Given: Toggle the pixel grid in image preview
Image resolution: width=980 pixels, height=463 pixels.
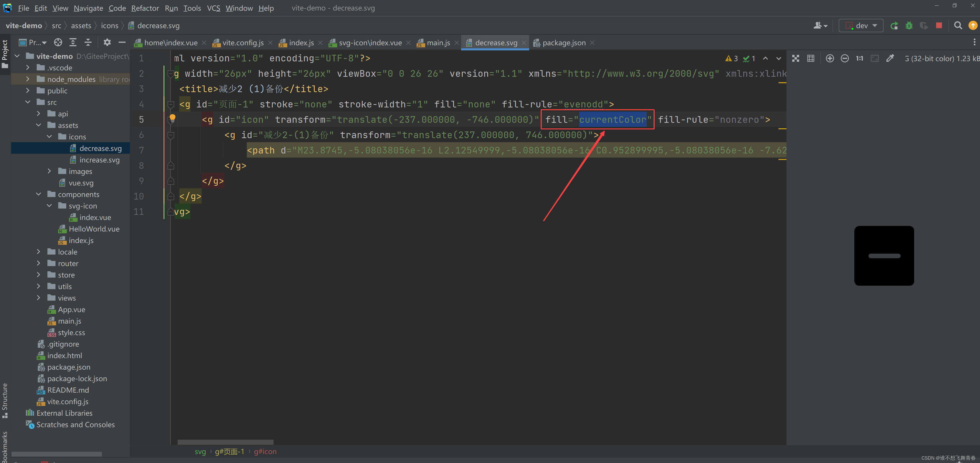Looking at the screenshot, I should click(x=811, y=58).
